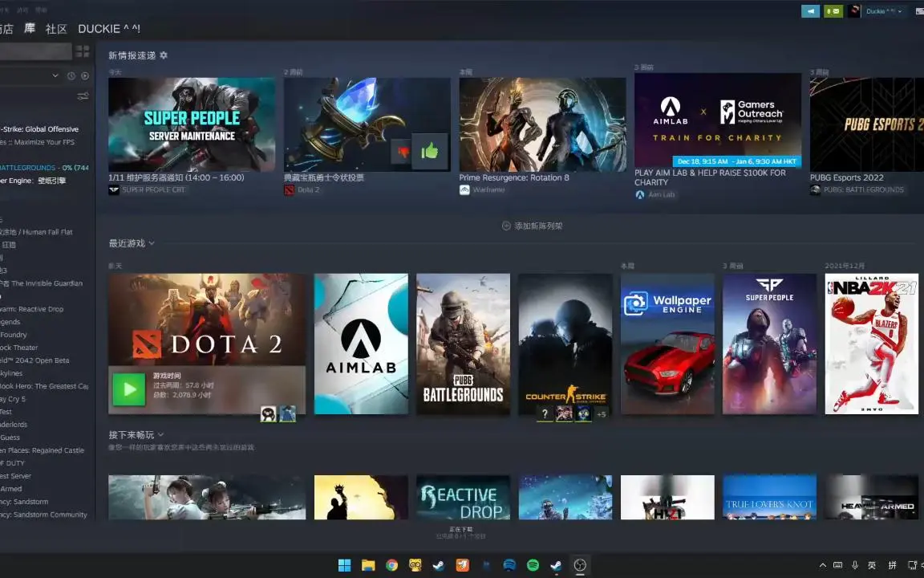Click the Duckie profile avatar picture
Viewport: 924px width, 578px height.
(854, 11)
